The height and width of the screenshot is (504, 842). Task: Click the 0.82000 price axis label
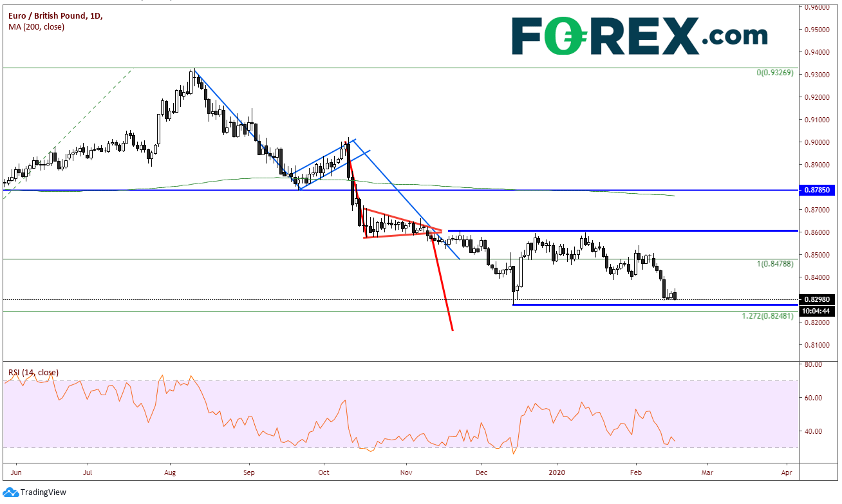(816, 322)
